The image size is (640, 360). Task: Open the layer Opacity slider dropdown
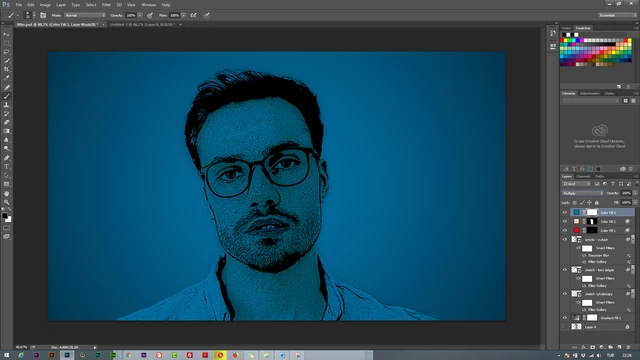pos(635,193)
